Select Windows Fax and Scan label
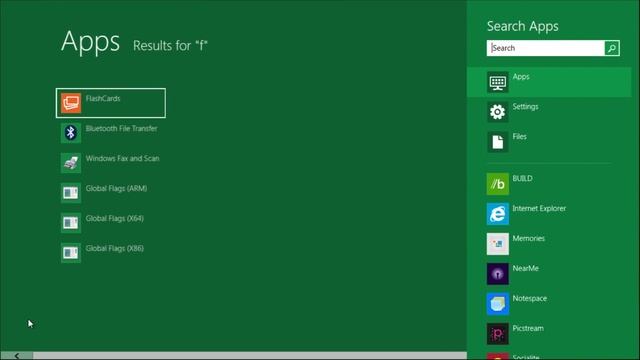Viewport: 640px width, 360px height. [x=122, y=158]
